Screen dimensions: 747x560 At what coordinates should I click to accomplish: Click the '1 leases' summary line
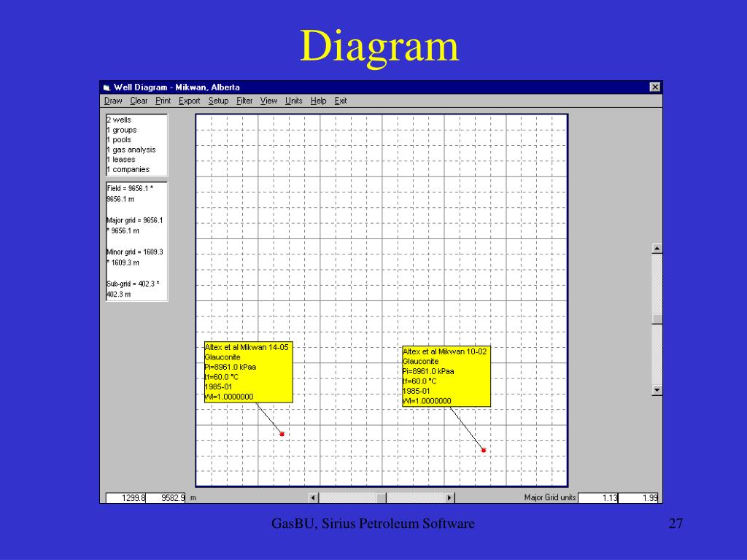point(121,160)
